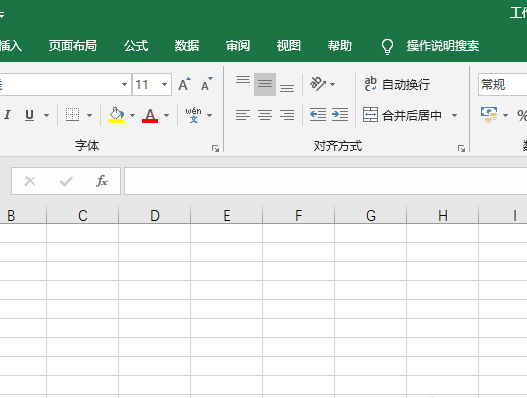Select column H header
Screen dimensions: 527x398
point(443,215)
